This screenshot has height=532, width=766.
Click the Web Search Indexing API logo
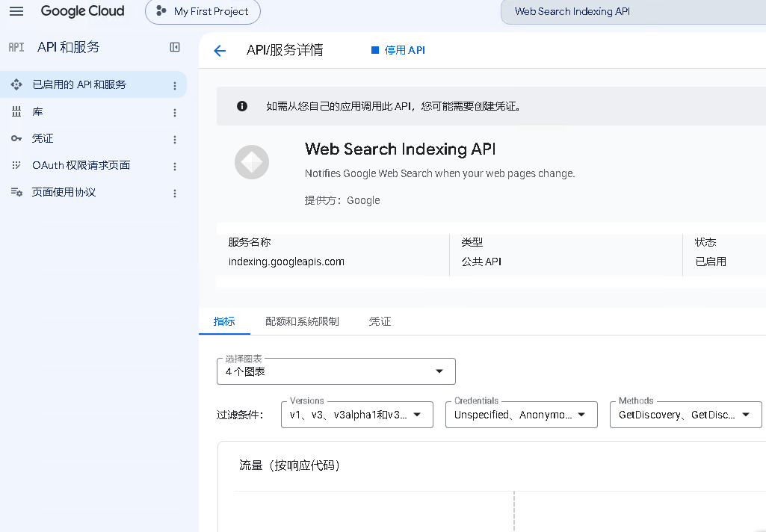(x=252, y=162)
